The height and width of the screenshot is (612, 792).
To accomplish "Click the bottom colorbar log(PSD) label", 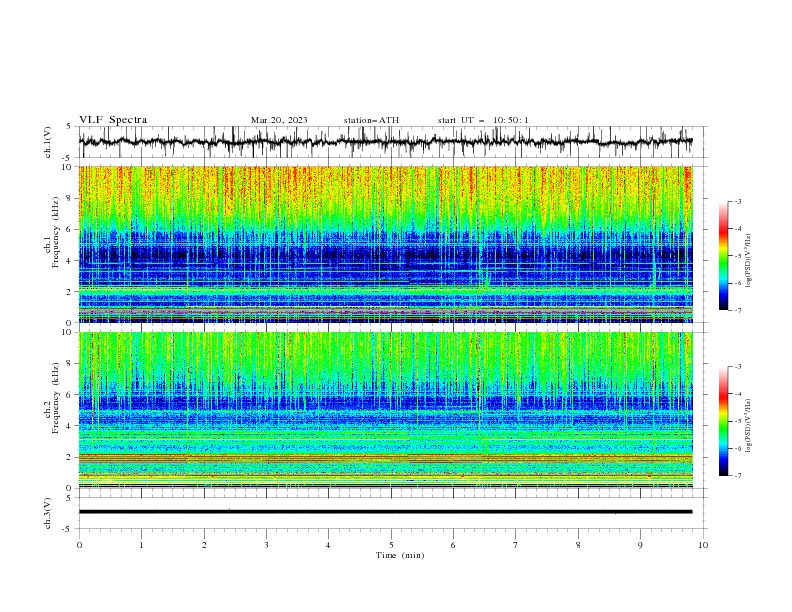I will point(748,425).
